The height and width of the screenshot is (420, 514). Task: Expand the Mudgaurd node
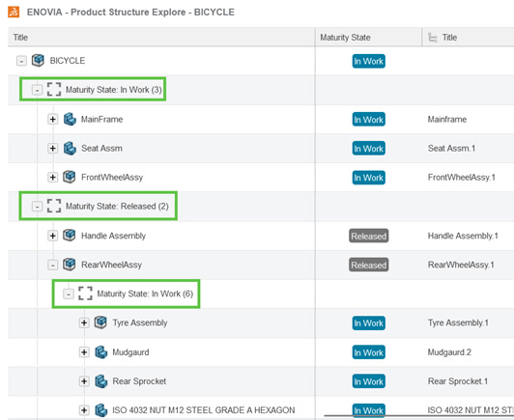click(x=84, y=352)
